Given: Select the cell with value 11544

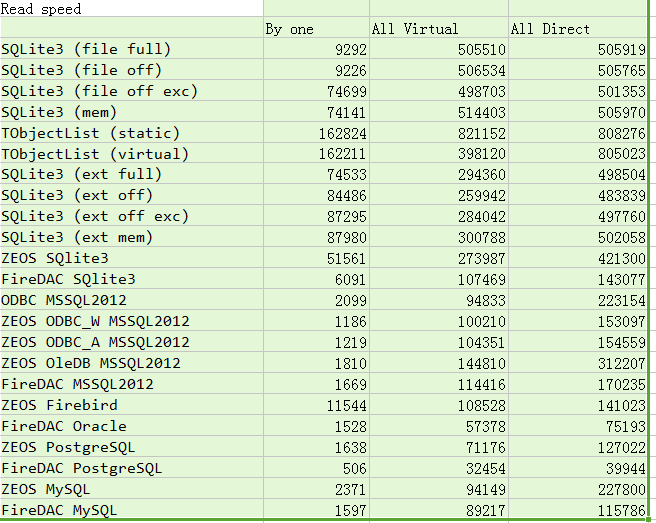Looking at the screenshot, I should tap(316, 404).
